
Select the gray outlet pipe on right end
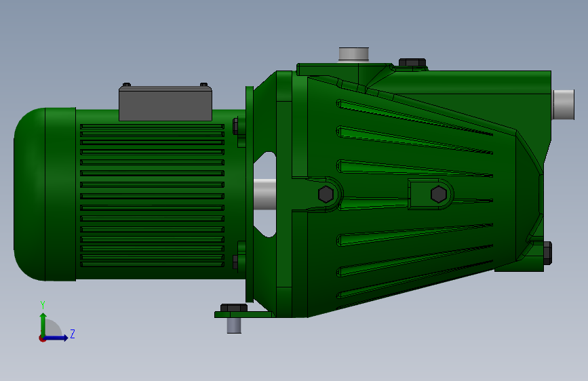point(564,104)
